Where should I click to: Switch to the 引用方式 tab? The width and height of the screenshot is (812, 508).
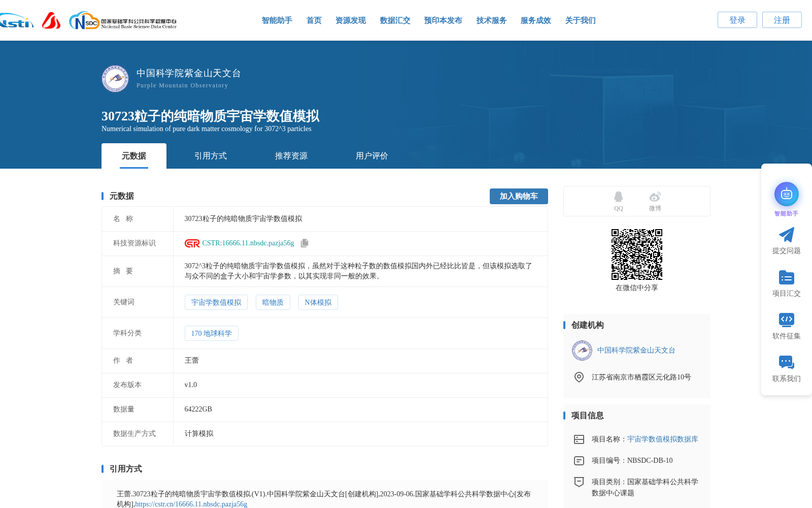pos(211,156)
